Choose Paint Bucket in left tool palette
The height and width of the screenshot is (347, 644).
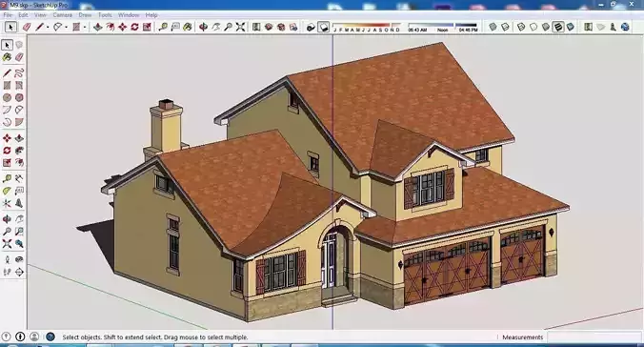pyautogui.click(x=7, y=57)
